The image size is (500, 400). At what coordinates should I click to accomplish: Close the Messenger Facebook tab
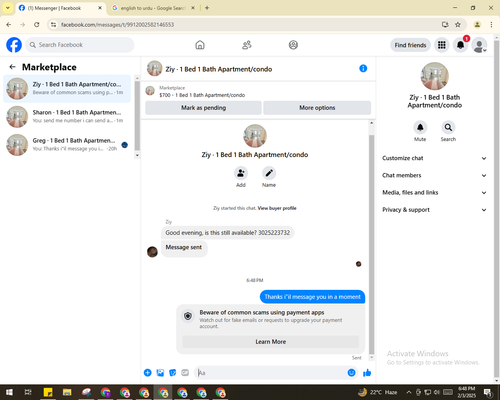tap(100, 8)
